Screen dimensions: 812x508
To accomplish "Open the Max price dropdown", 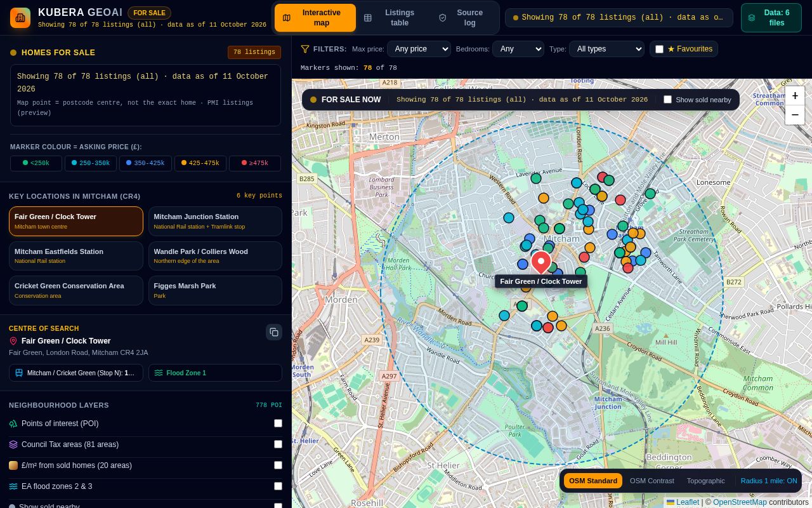I will [419, 49].
